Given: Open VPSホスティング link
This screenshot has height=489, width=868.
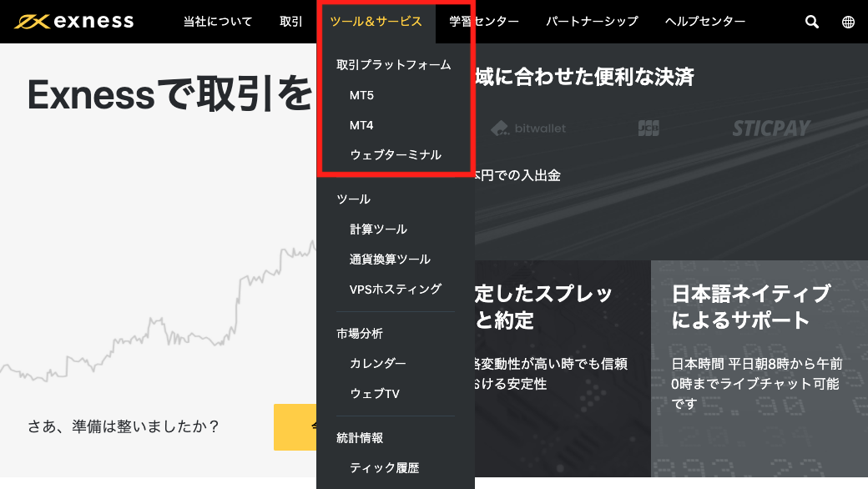Looking at the screenshot, I should [396, 289].
